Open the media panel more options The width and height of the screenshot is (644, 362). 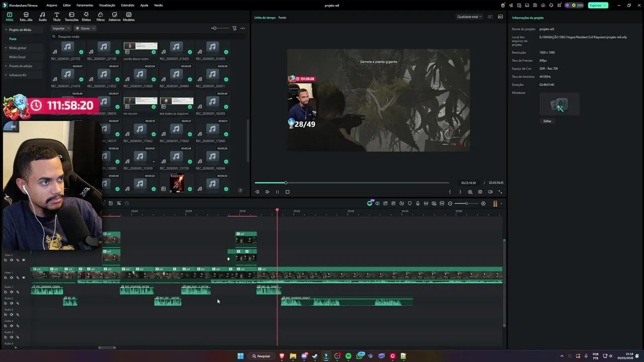(x=243, y=28)
